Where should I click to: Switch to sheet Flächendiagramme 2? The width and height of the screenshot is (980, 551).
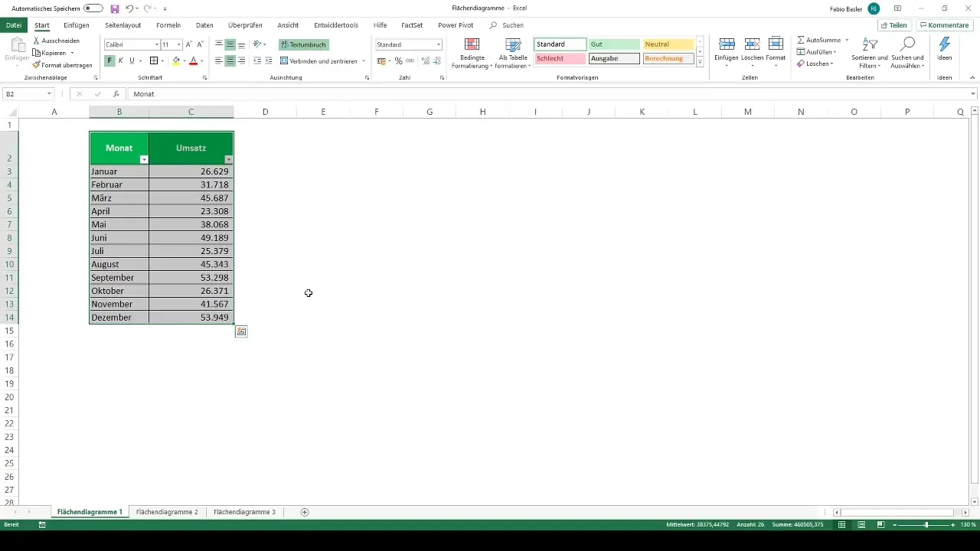[167, 512]
